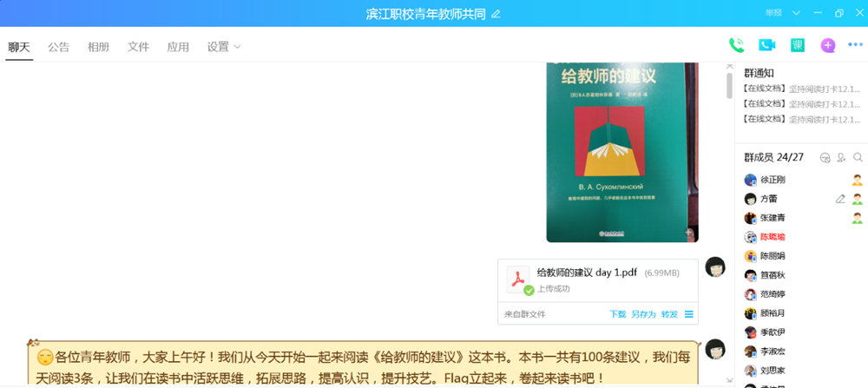The height and width of the screenshot is (388, 868).
Task: Open the 文件 tab
Action: pos(138,47)
